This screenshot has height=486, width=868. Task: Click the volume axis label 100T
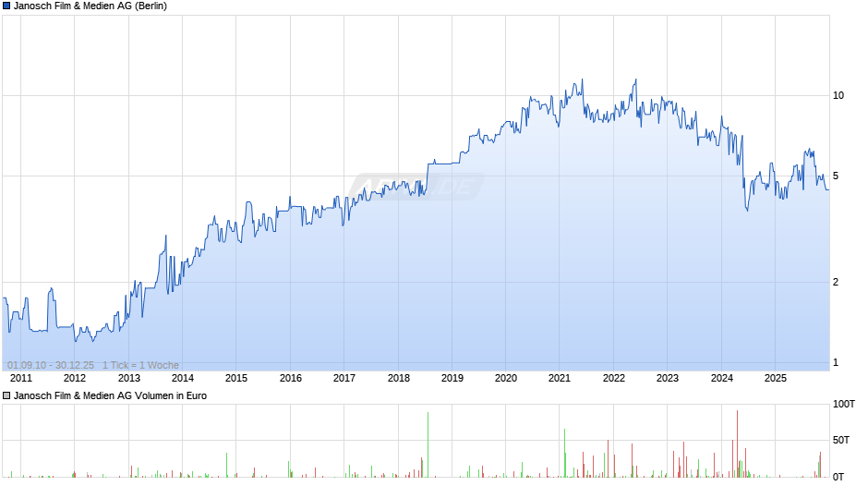(844, 404)
